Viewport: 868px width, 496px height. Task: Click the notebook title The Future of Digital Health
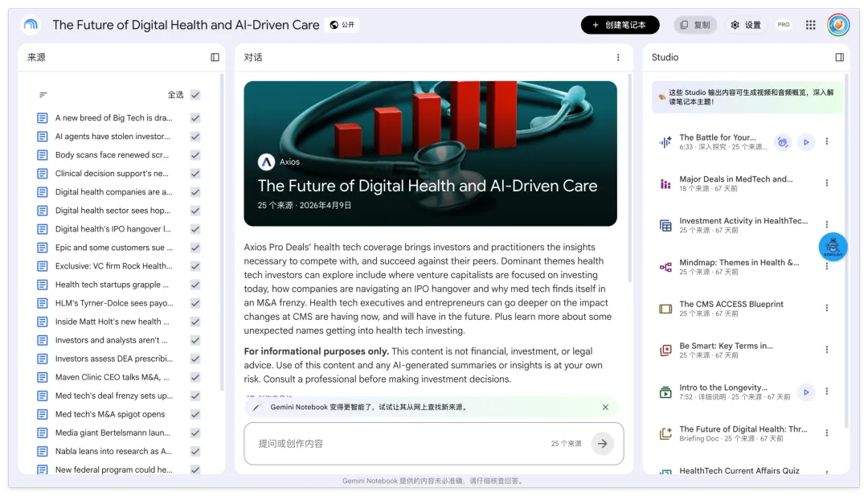point(186,25)
